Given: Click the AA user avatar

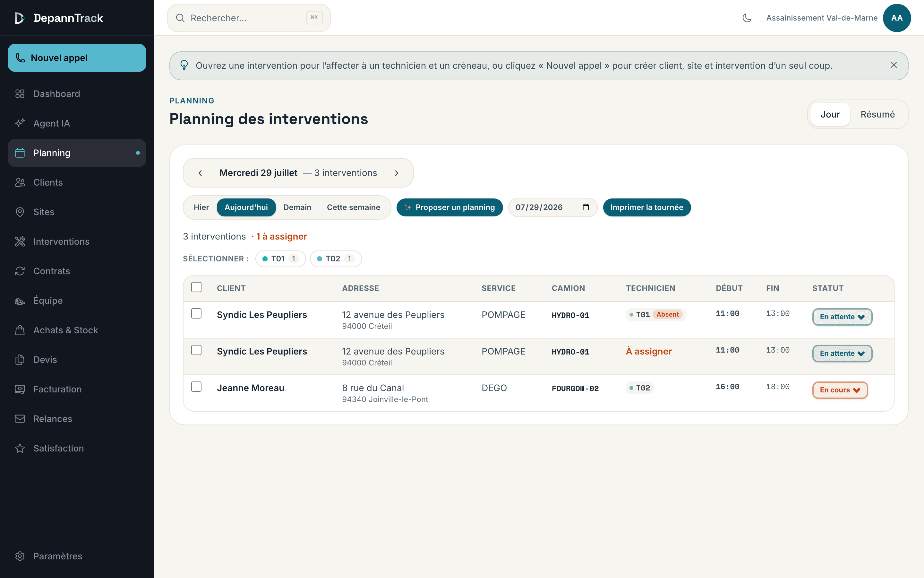Looking at the screenshot, I should tap(897, 18).
